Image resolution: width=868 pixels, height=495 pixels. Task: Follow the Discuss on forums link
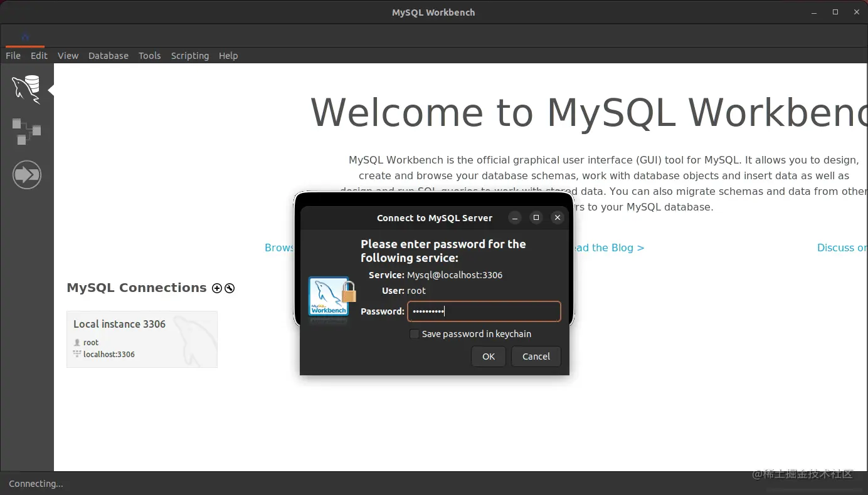(842, 247)
